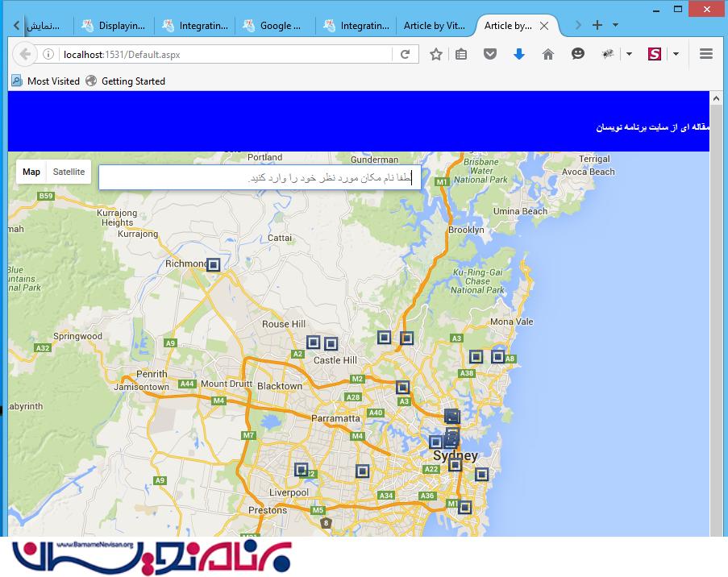This screenshot has width=728, height=577.
Task: Select the Map view toggle
Action: point(31,172)
